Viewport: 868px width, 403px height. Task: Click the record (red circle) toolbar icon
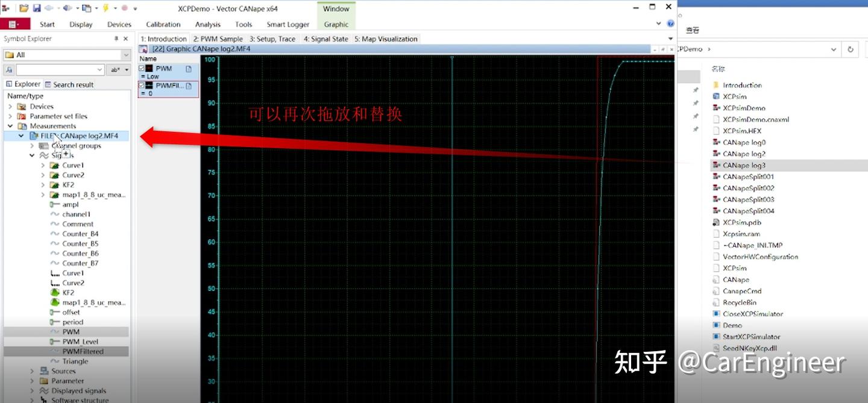tap(125, 8)
